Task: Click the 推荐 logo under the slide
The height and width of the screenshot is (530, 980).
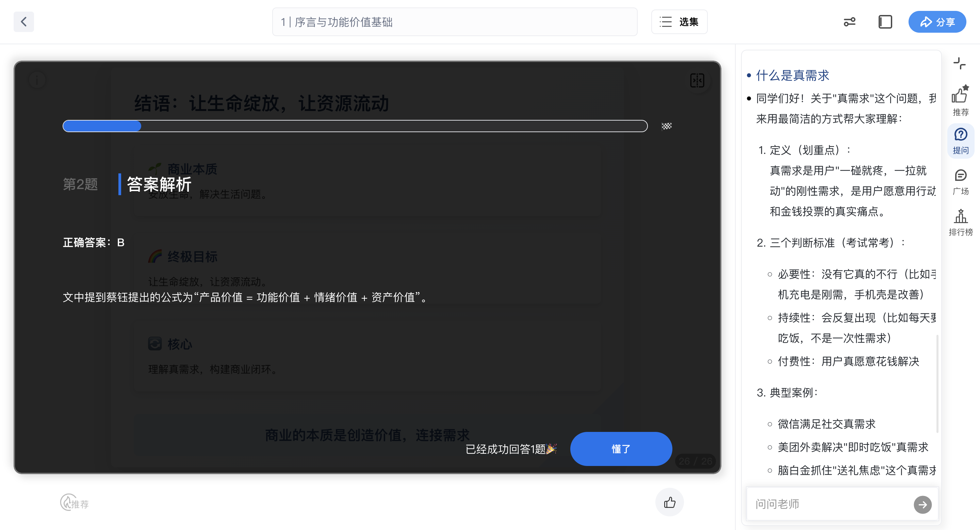Action: click(x=75, y=503)
